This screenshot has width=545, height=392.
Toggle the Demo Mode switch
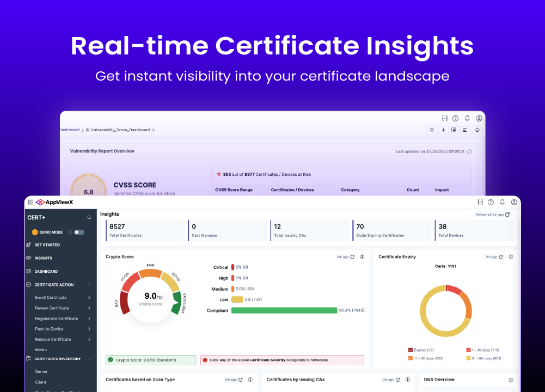click(79, 232)
